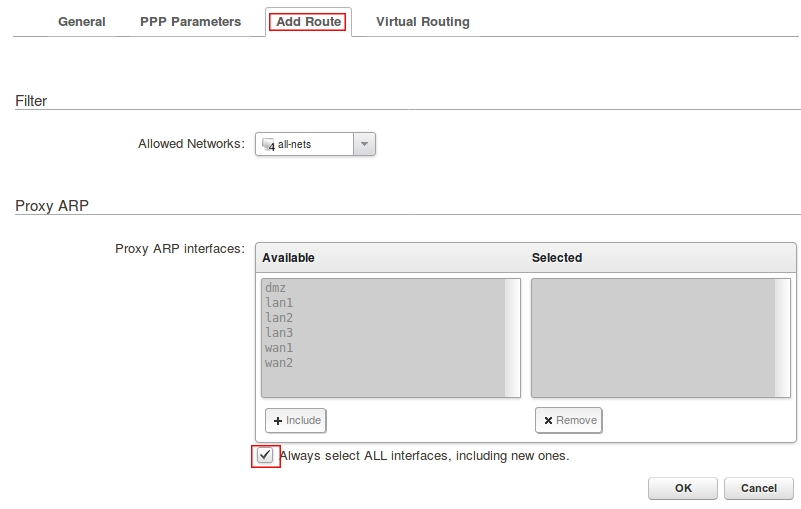
Task: Click the Remove button with x icon
Action: pyautogui.click(x=568, y=420)
